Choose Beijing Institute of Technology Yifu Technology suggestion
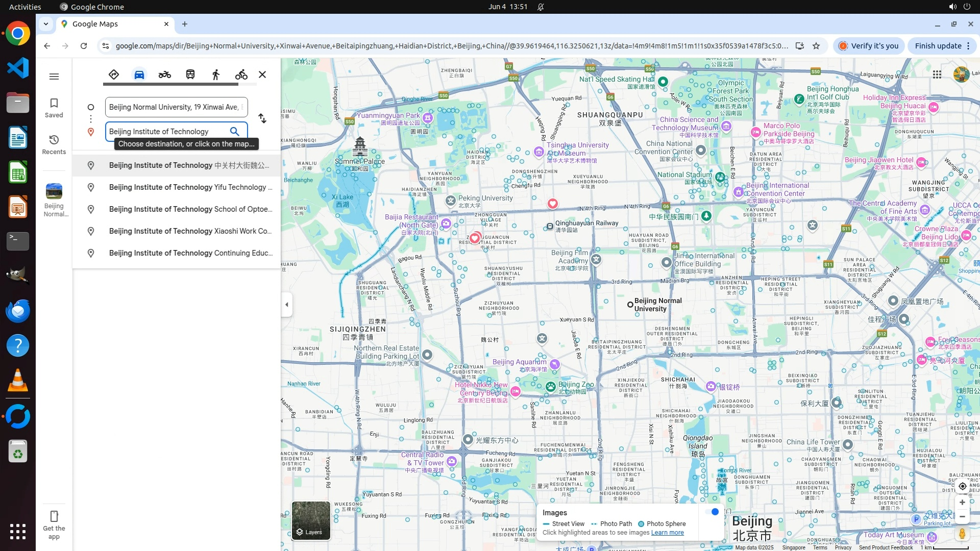The width and height of the screenshot is (980, 551). pos(190,187)
